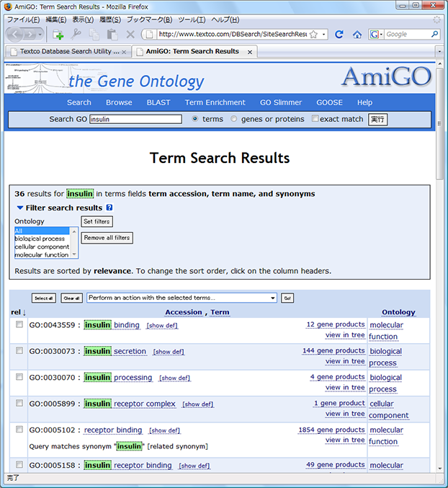Viewport: 448px width, 488px height.
Task: Select the terms radio button
Action: click(194, 119)
